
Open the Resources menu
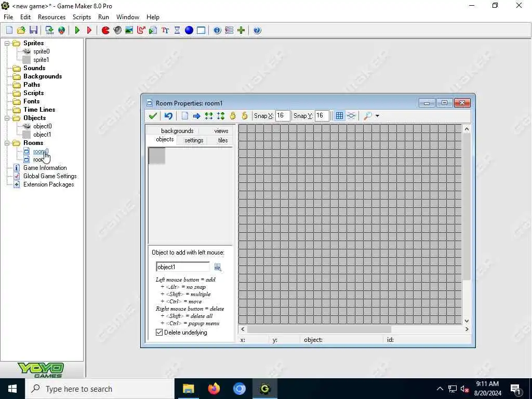tap(51, 17)
